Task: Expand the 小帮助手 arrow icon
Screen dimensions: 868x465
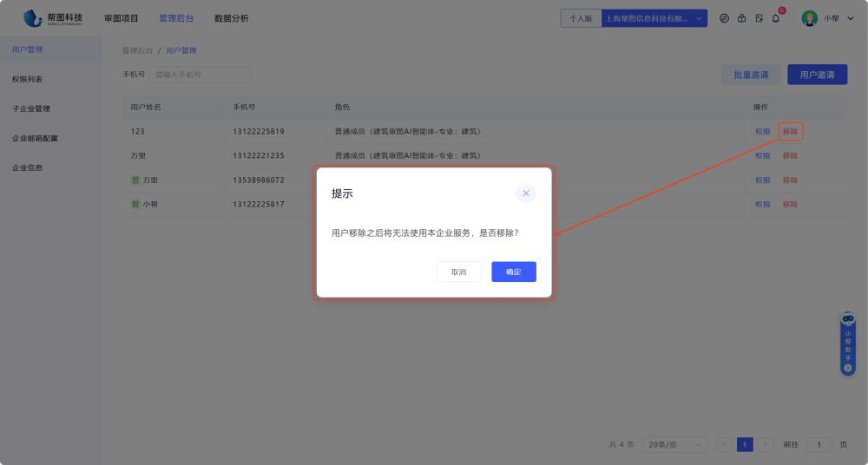Action: (x=848, y=368)
